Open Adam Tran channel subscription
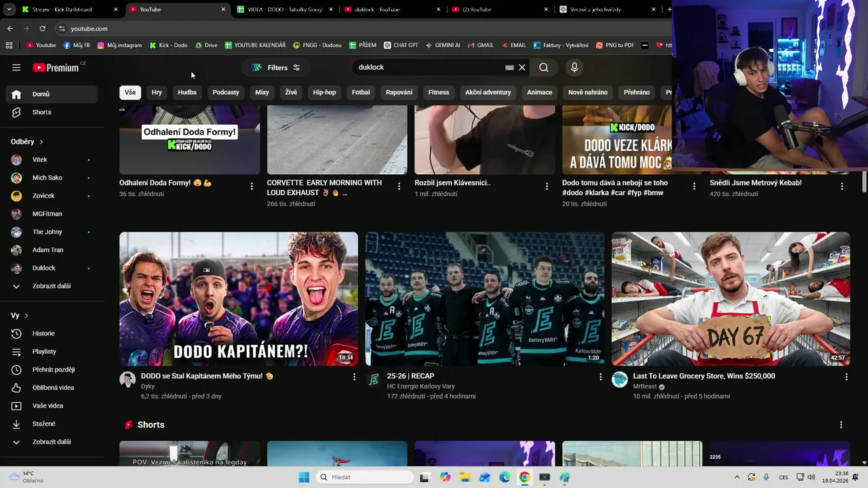The image size is (868, 488). click(x=52, y=249)
